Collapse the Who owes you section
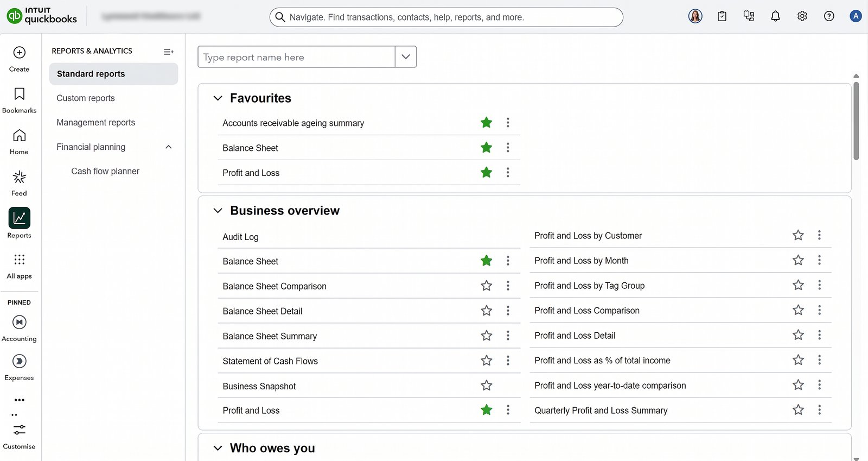 point(218,448)
